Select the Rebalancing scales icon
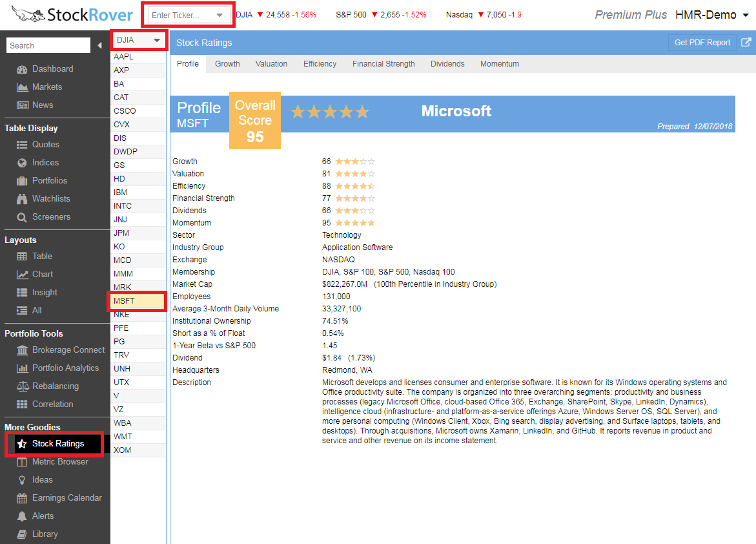This screenshot has width=756, height=544. click(x=22, y=386)
